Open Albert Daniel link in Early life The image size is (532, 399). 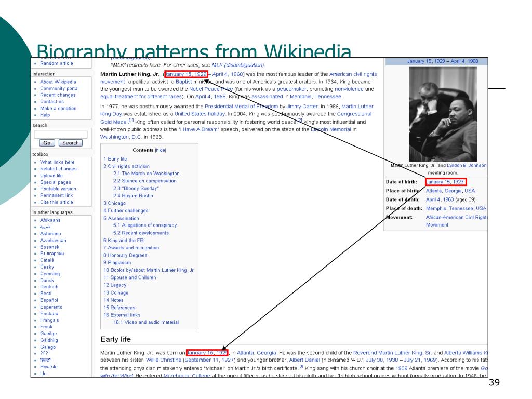(x=304, y=360)
